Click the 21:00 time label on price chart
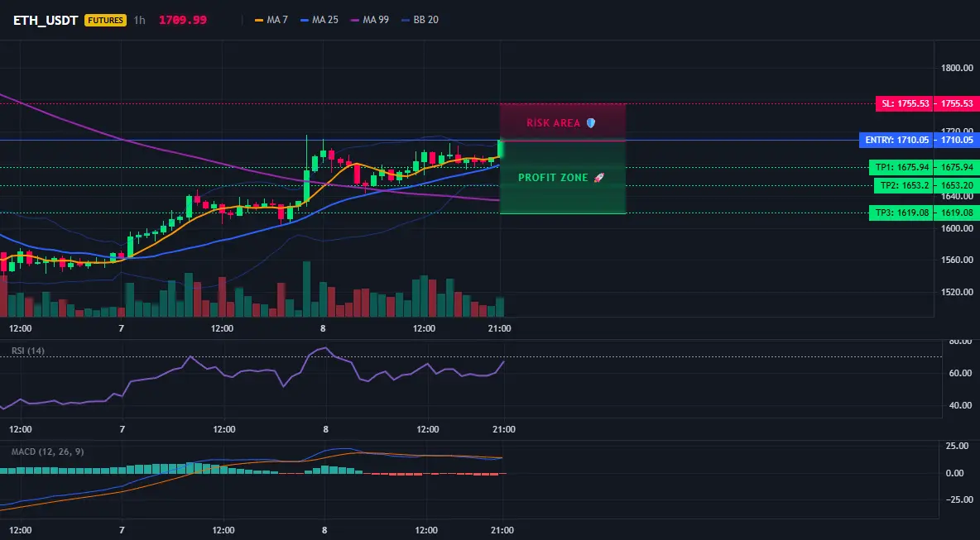Screen dimensions: 980x540 click(x=499, y=328)
